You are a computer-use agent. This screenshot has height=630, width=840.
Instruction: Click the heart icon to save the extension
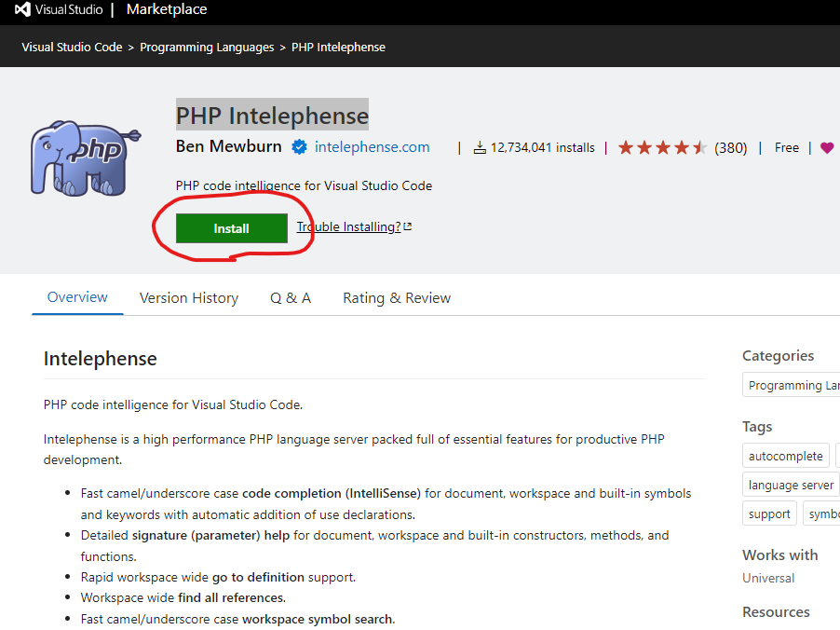coord(827,146)
